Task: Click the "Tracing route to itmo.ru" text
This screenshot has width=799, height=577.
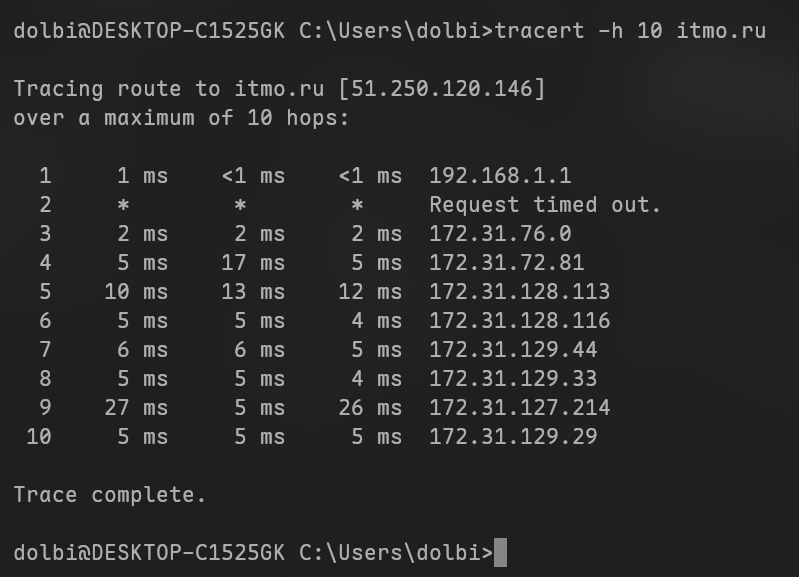Action: pos(169,89)
